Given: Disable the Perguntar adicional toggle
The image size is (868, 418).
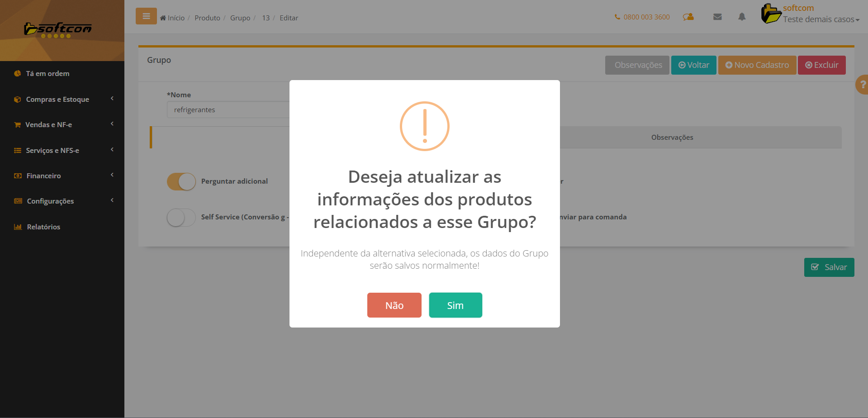Looking at the screenshot, I should pyautogui.click(x=181, y=181).
